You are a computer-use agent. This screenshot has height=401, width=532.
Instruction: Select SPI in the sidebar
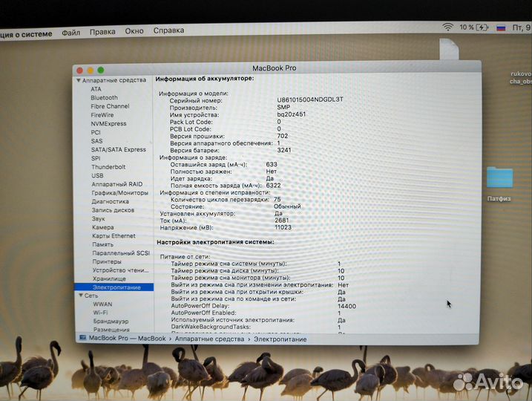tap(96, 158)
